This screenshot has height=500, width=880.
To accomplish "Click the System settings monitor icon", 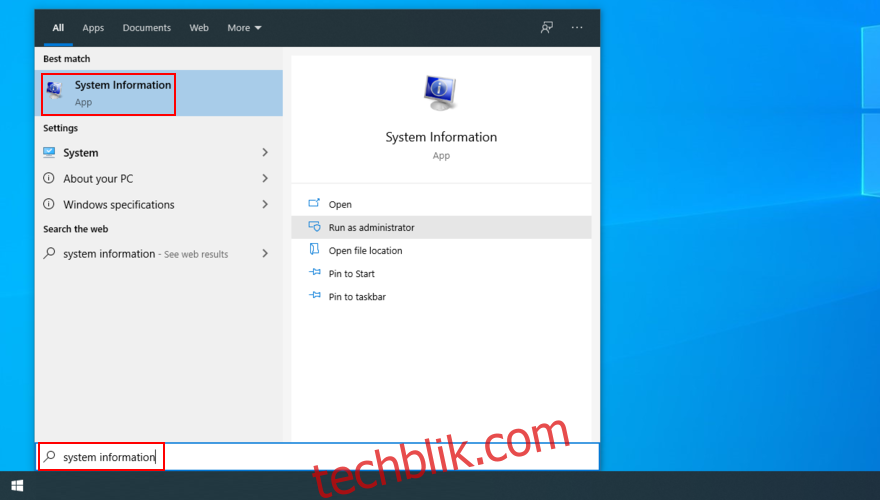I will [49, 152].
